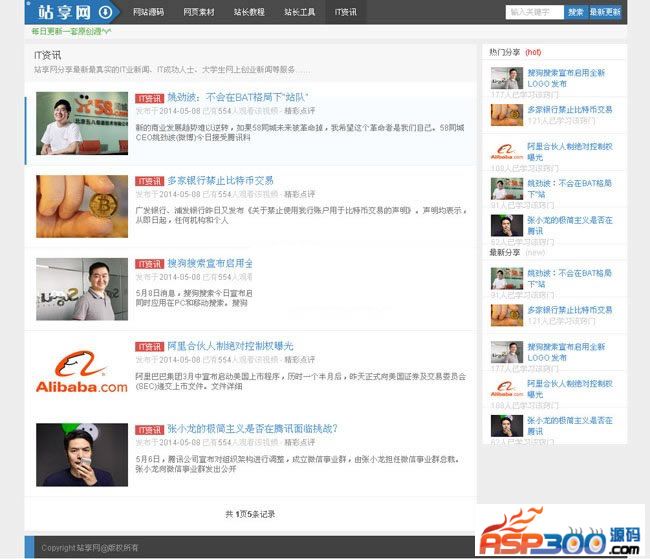650x559 pixels.
Task: Open the 姚劲波 BAT格局 article title in main list
Action: tap(238, 97)
